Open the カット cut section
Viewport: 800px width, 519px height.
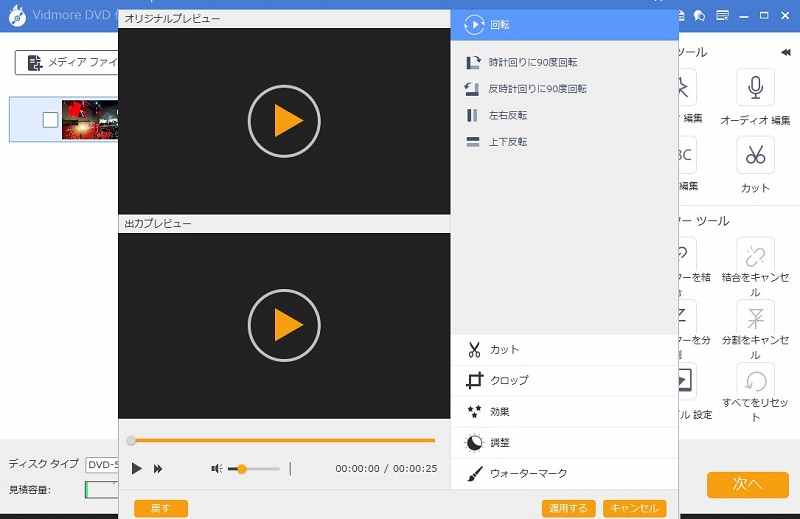tap(564, 350)
